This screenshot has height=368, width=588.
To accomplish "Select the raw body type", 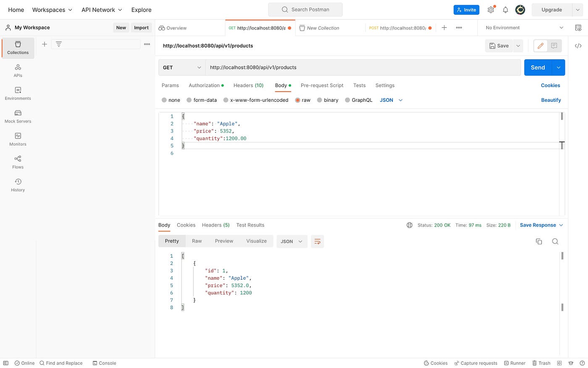I will [x=303, y=100].
